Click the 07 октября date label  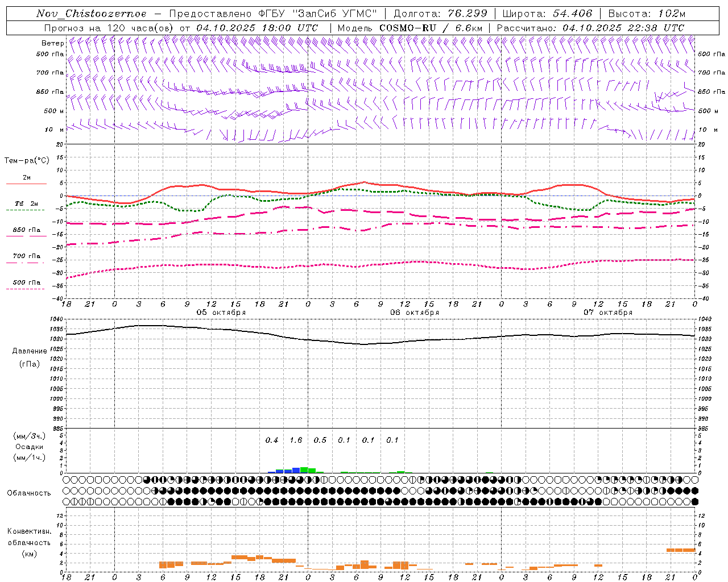[608, 313]
